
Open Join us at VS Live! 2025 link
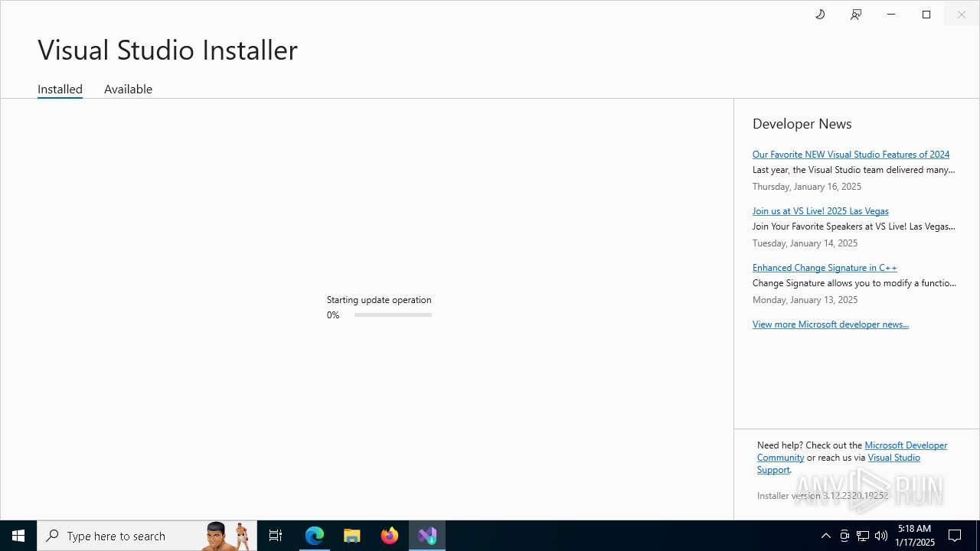[x=820, y=211]
